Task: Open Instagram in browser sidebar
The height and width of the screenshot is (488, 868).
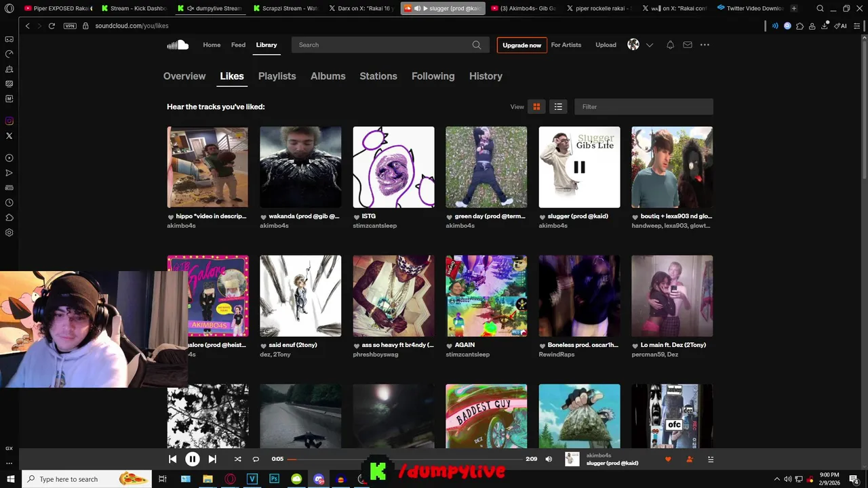Action: (x=9, y=121)
